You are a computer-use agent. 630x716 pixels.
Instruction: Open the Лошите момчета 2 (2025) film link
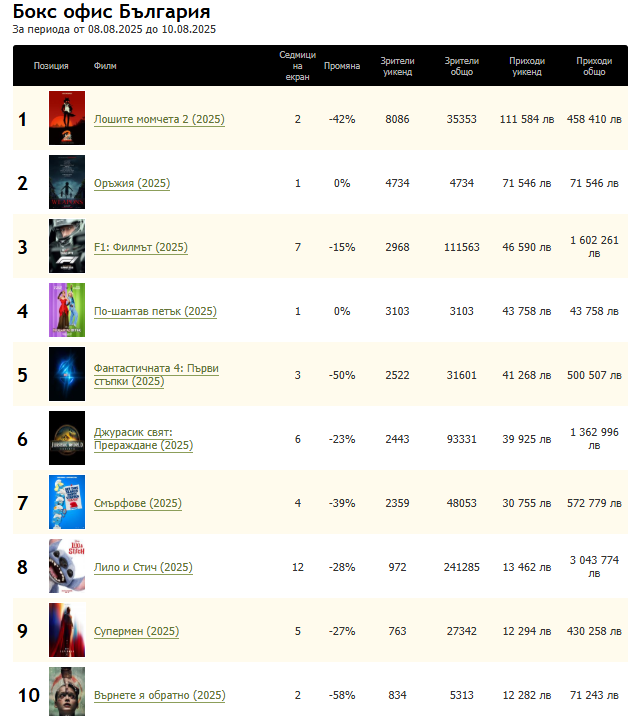pyautogui.click(x=159, y=120)
